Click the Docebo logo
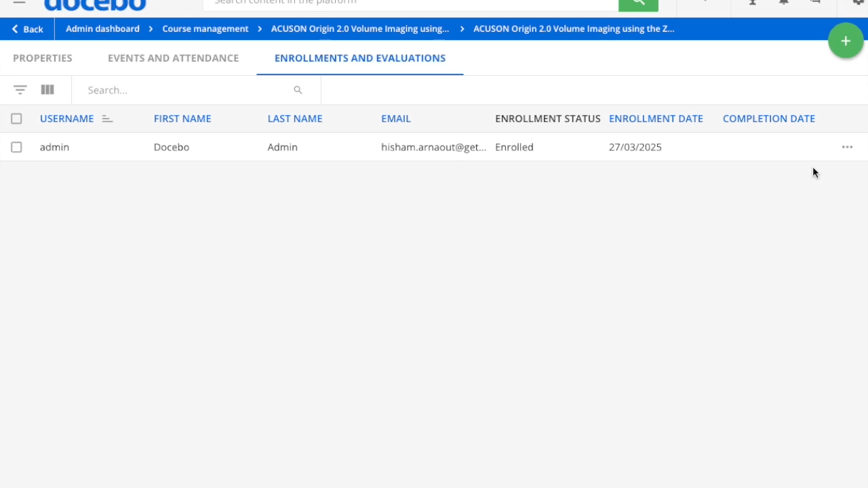The image size is (868, 488). pos(95,5)
